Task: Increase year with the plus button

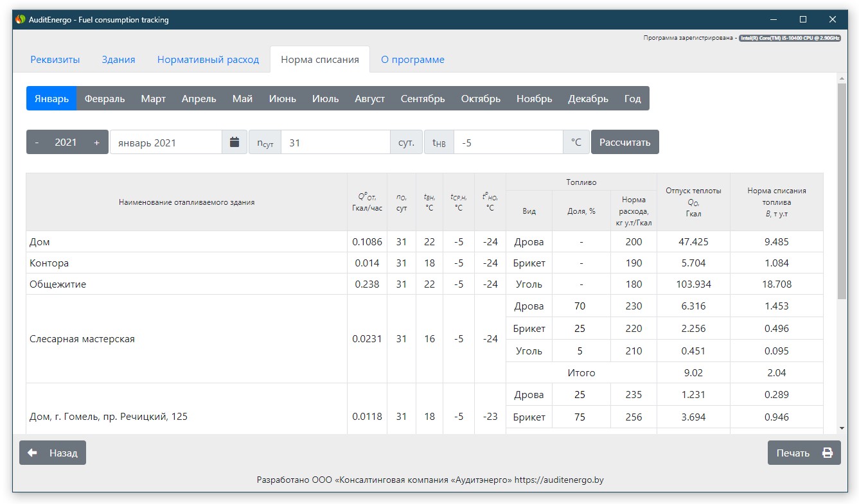Action: tap(96, 143)
